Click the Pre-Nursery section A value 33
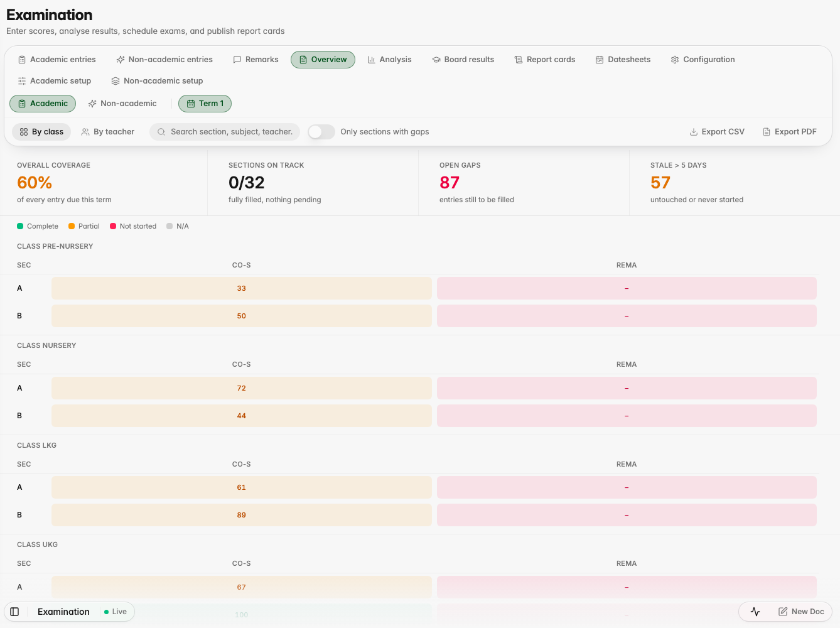The image size is (840, 628). point(242,288)
